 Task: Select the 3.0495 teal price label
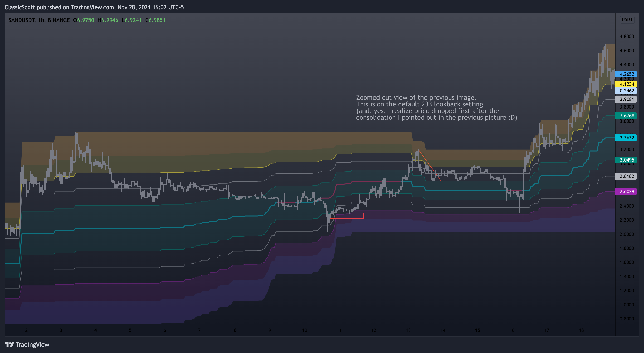626,160
